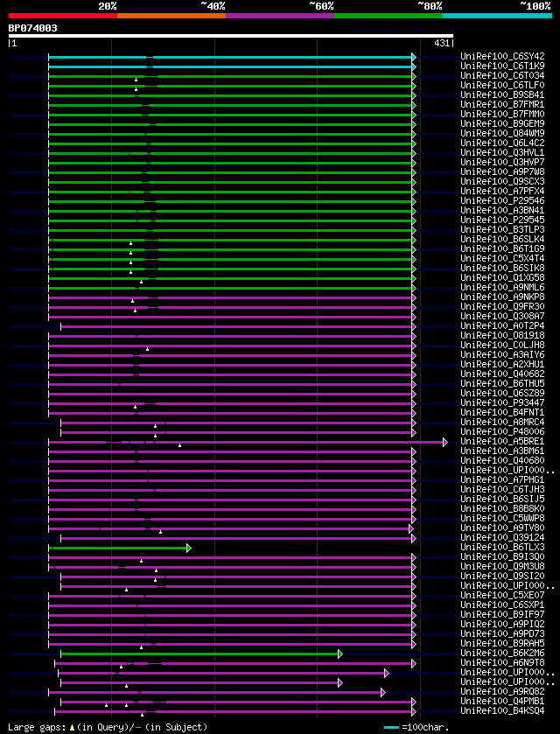Screen dimensions: 560x734
Task: Click the green arrowhead of the UniRef100_B6K2M6 hit
Action: pos(339,654)
